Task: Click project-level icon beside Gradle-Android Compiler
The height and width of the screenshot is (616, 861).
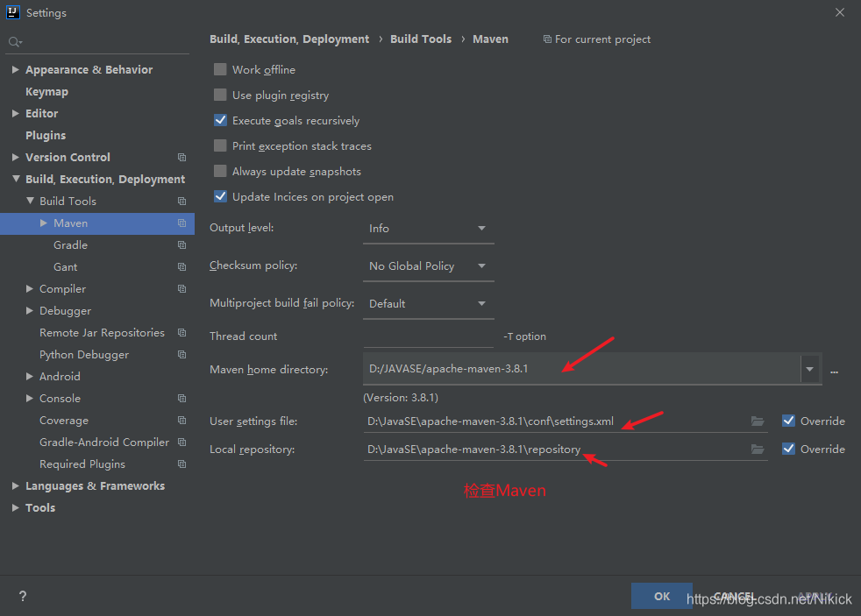Action: pyautogui.click(x=181, y=443)
